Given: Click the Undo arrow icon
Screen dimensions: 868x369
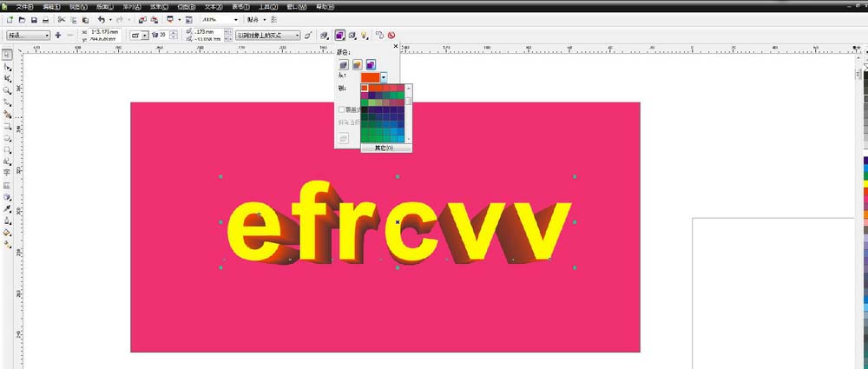Looking at the screenshot, I should [102, 19].
